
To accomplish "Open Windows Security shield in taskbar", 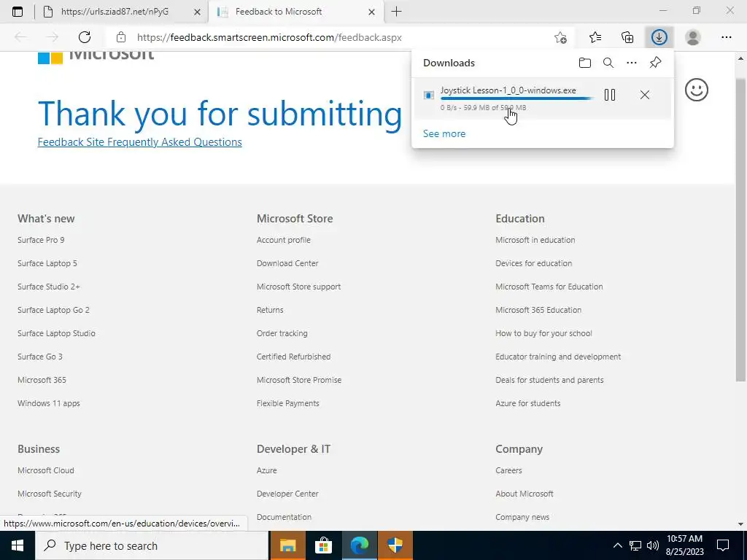I will click(395, 545).
